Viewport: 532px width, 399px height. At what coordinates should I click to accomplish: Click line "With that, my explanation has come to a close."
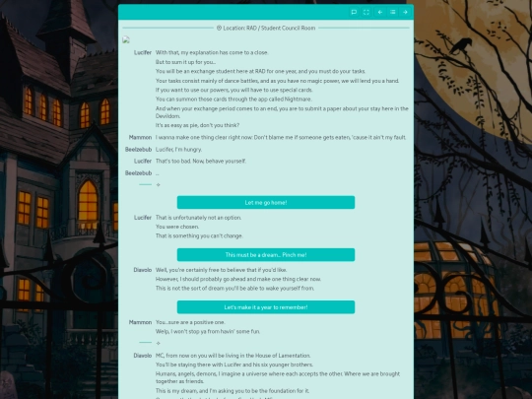click(212, 52)
